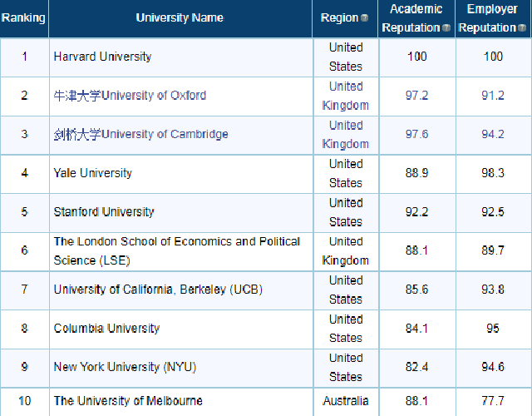
Task: Click Harvard's United States region cell
Action: tap(346, 57)
